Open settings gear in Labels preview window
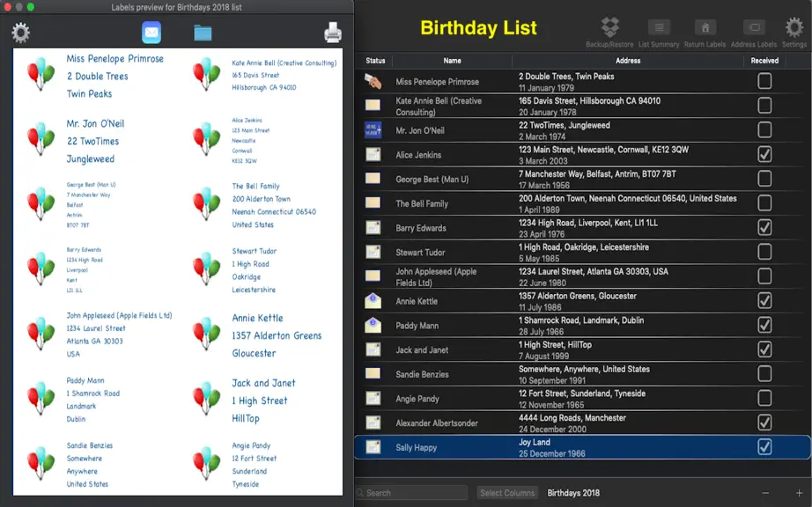 pyautogui.click(x=21, y=33)
